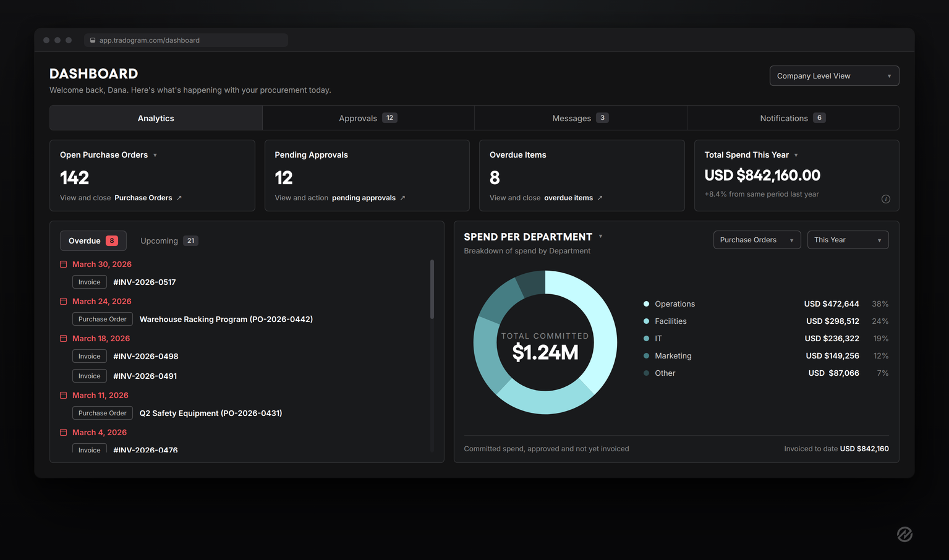The image size is (949, 560).
Task: Click the Marketing legend color dot
Action: click(646, 355)
